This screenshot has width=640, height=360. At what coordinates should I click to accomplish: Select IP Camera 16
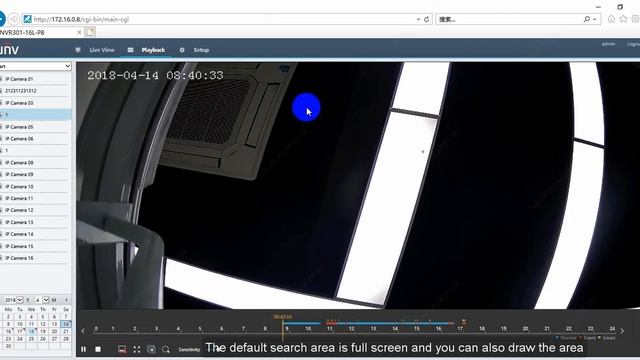point(36,258)
